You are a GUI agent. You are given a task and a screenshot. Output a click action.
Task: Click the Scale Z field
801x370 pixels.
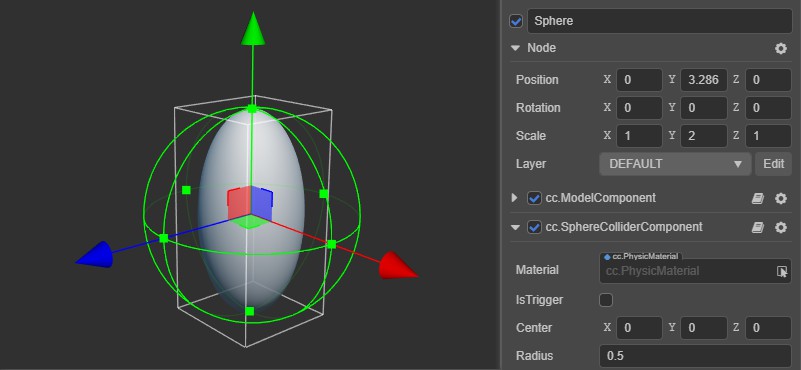[768, 136]
